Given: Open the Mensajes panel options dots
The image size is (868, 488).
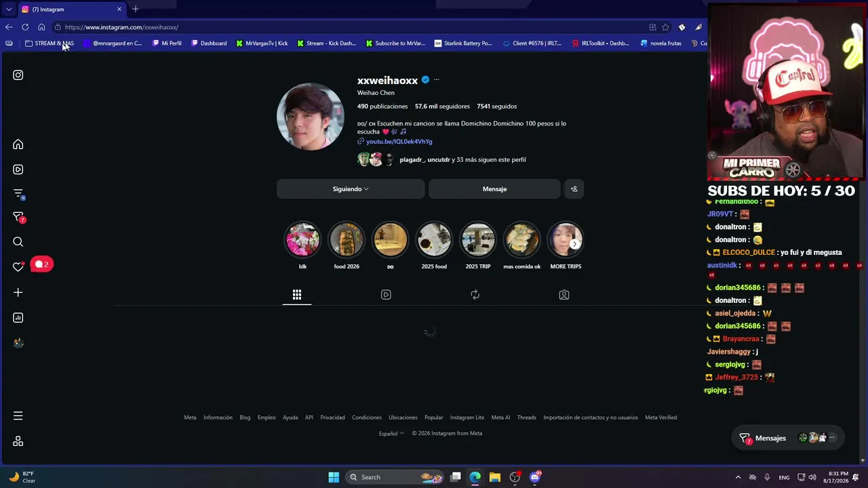Looking at the screenshot, I should coord(832,438).
